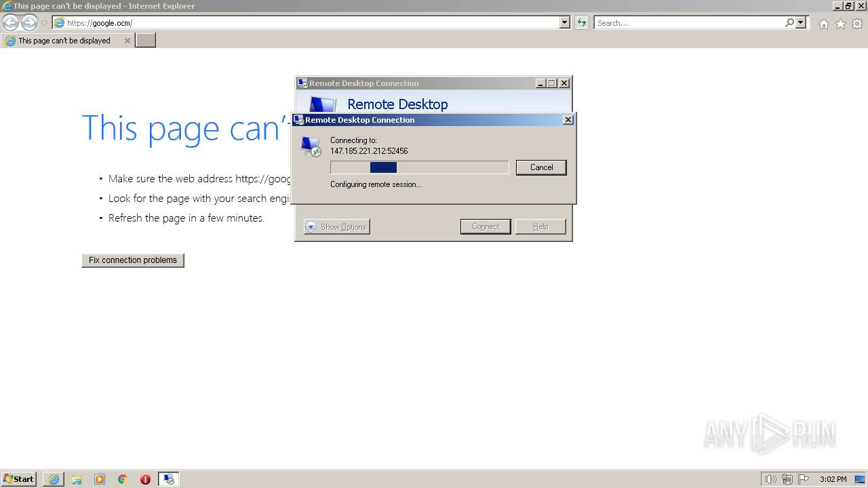Click the remote computer icon in the connecting dialog
868x488 pixels.
tap(311, 146)
